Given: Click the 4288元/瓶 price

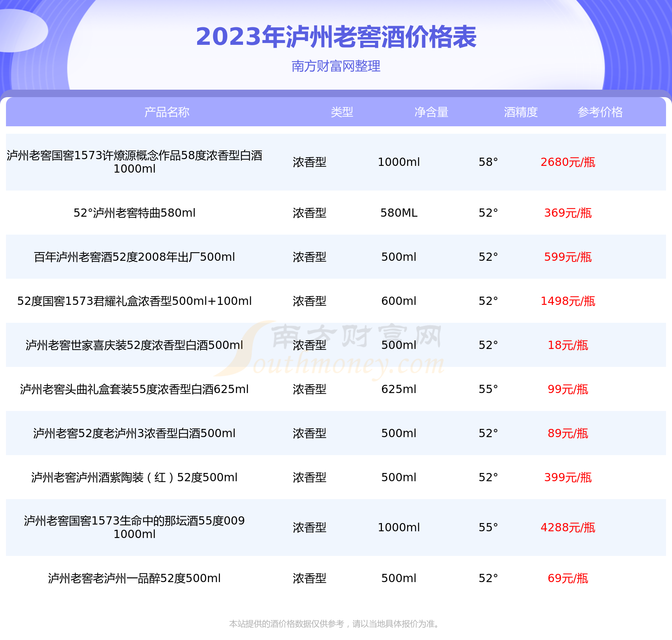Looking at the screenshot, I should coord(568,528).
